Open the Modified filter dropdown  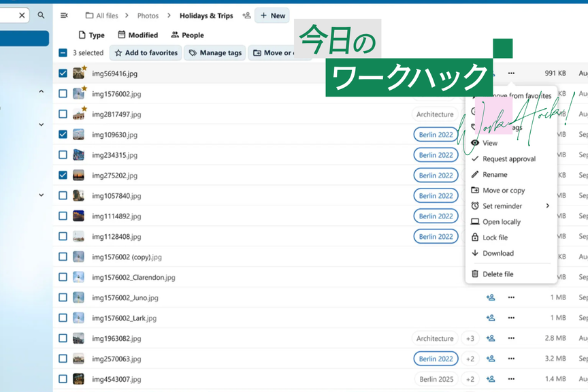[137, 35]
